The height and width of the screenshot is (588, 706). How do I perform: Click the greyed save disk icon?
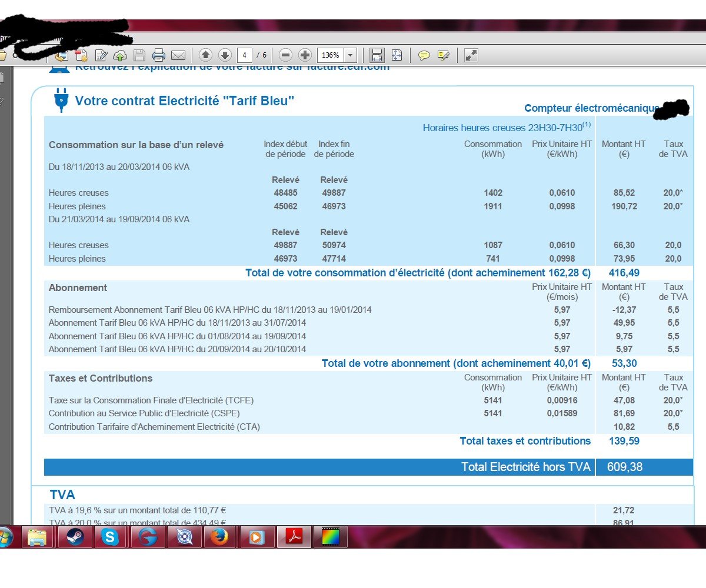(139, 56)
